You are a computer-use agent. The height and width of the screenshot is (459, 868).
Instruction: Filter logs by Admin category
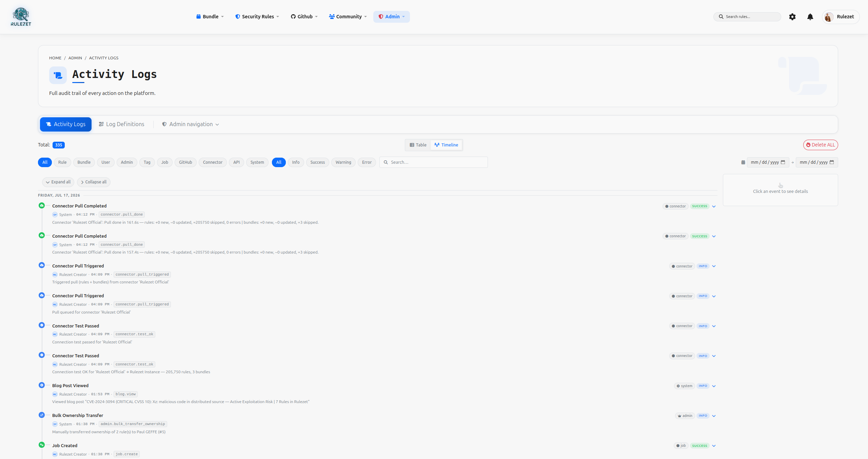click(x=127, y=162)
